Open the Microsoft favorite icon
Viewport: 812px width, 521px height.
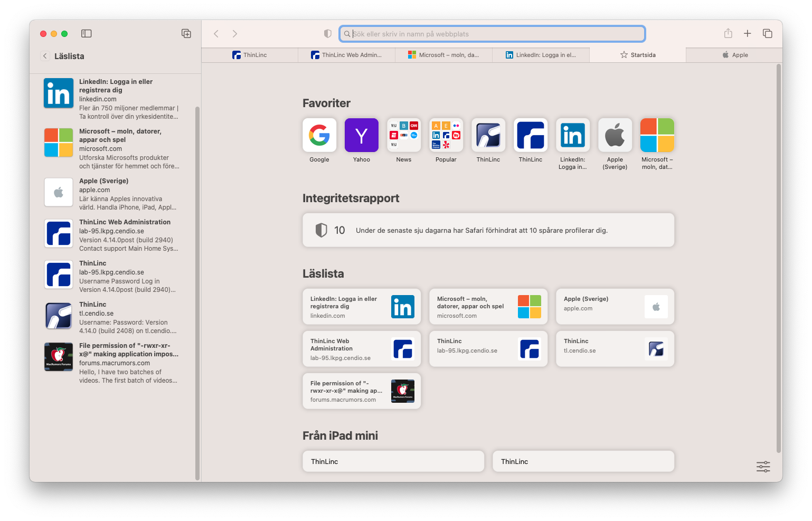(x=657, y=135)
